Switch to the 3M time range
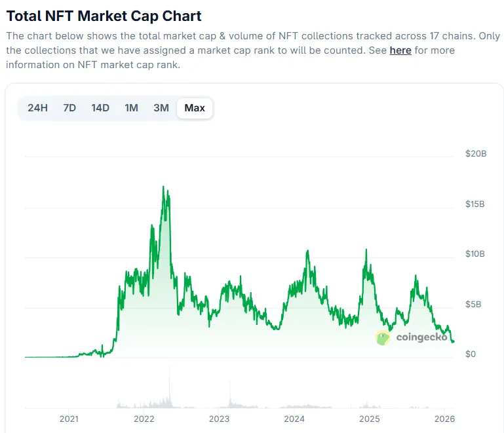Image resolution: width=504 pixels, height=433 pixels. [161, 108]
